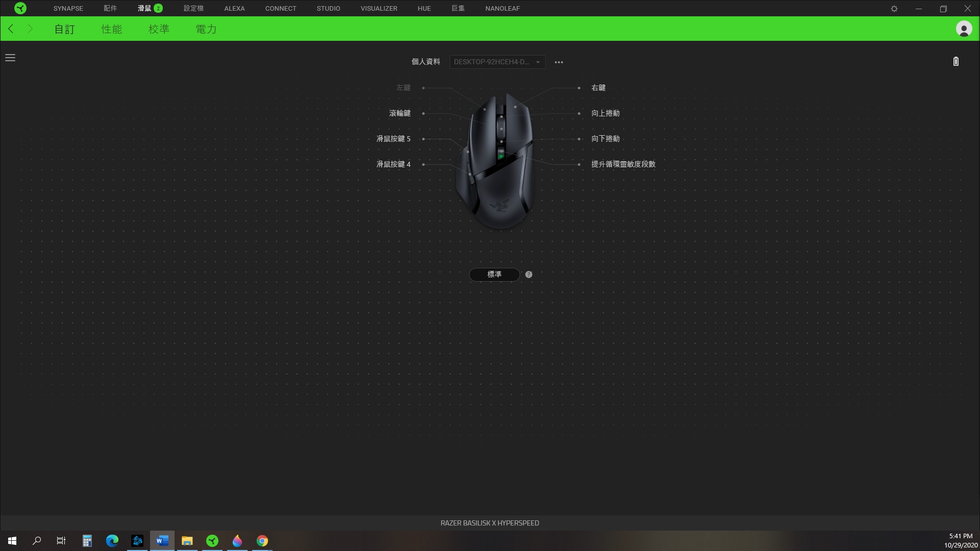
Task: Click the 左鍵 label
Action: point(403,88)
